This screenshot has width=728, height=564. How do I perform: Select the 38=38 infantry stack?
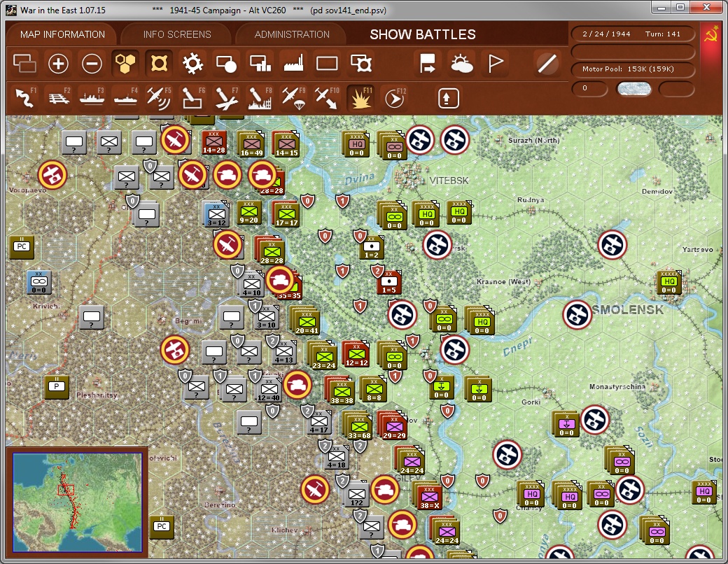pos(342,390)
